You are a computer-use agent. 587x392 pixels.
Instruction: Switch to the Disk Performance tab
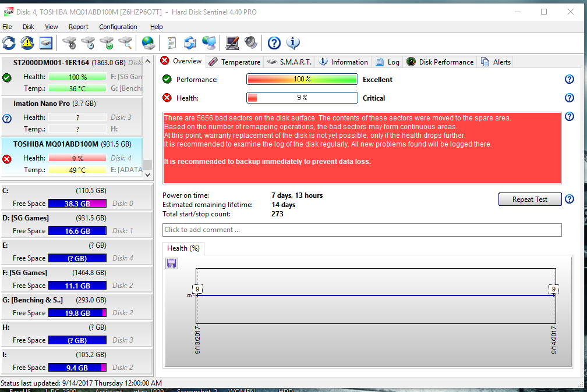440,62
